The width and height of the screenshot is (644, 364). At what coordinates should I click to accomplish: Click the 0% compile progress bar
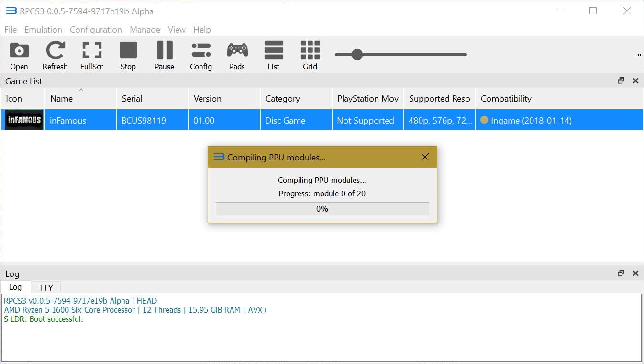[322, 209]
